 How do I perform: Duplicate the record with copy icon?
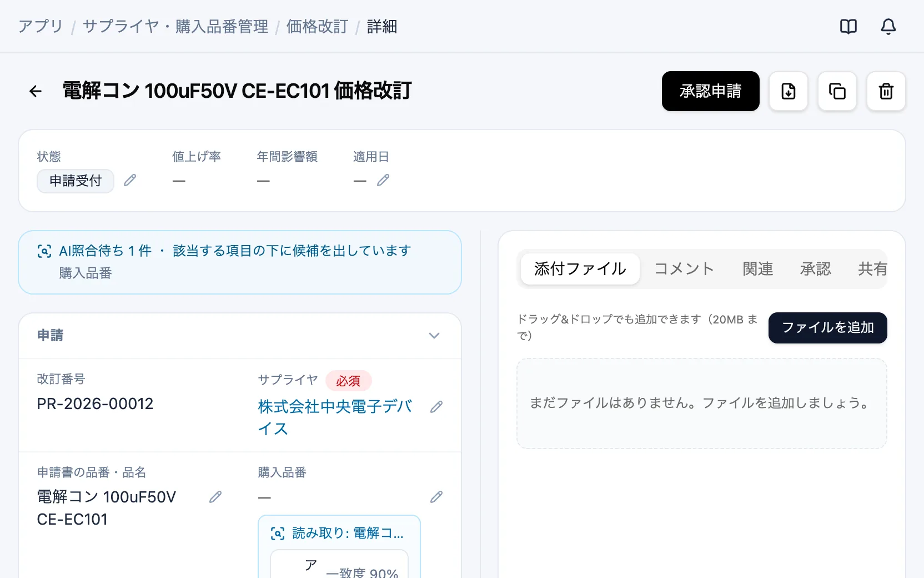tap(837, 91)
